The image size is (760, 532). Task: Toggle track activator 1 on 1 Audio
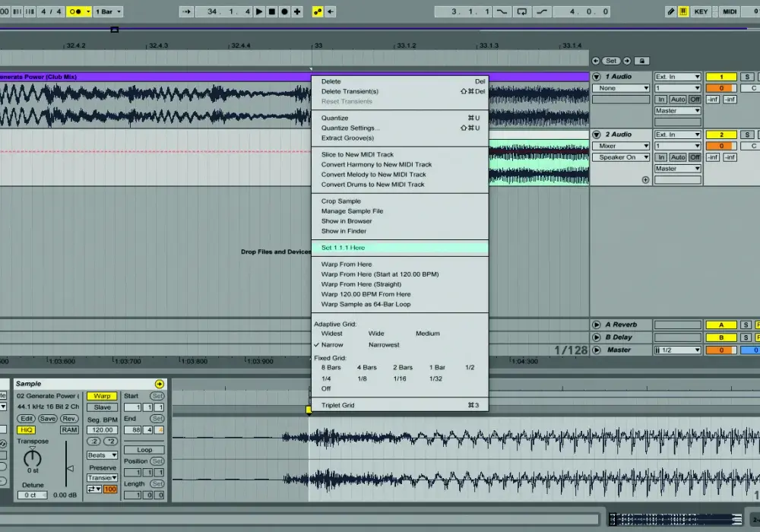pyautogui.click(x=721, y=77)
